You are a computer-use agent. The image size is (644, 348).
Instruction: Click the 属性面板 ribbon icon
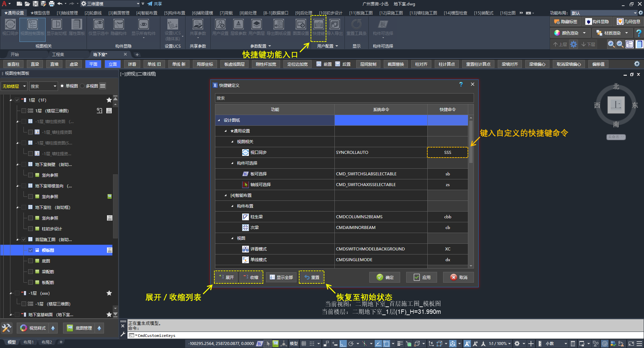point(77,27)
